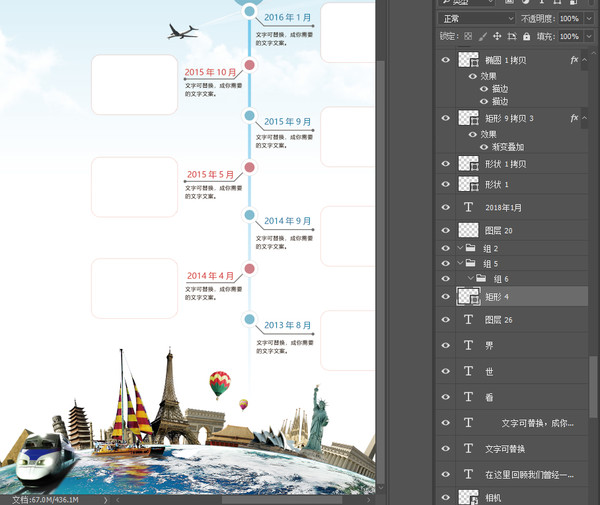Open fx effects of 椭圆 1 拷贝 layer

coord(574,60)
